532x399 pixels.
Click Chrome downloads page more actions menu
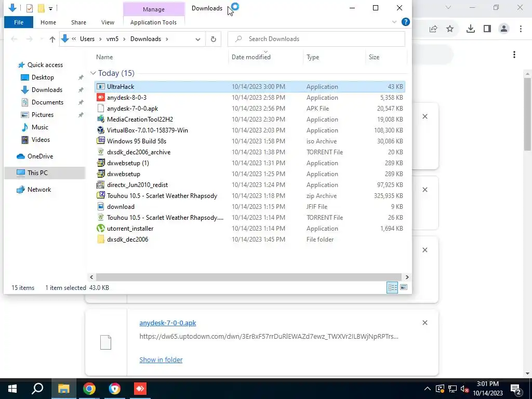point(514,55)
